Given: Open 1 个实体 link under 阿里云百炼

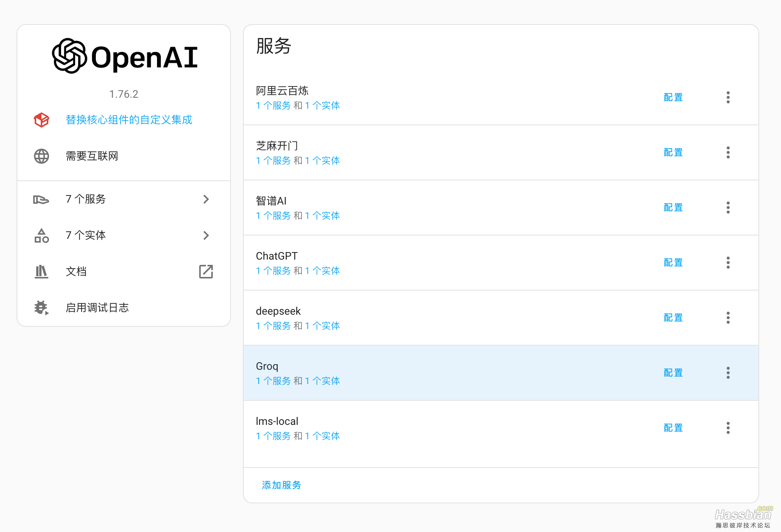Looking at the screenshot, I should [x=323, y=106].
